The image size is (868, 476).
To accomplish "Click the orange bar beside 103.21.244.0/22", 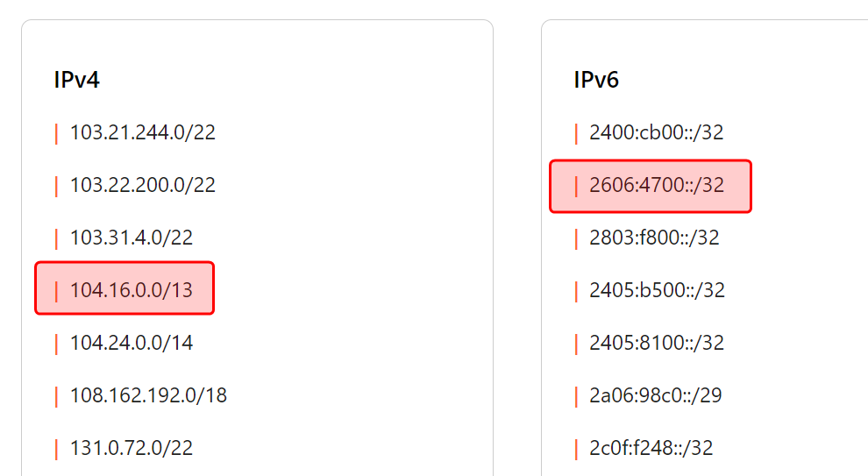I will click(56, 133).
